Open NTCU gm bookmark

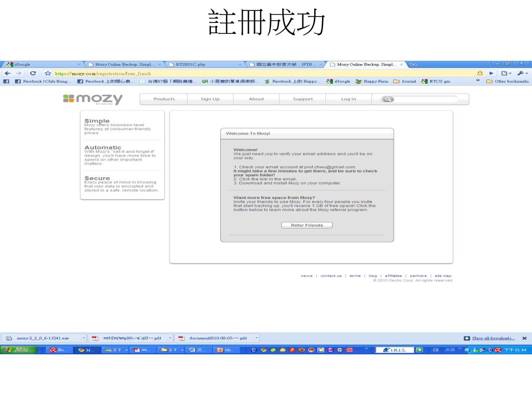(x=436, y=82)
